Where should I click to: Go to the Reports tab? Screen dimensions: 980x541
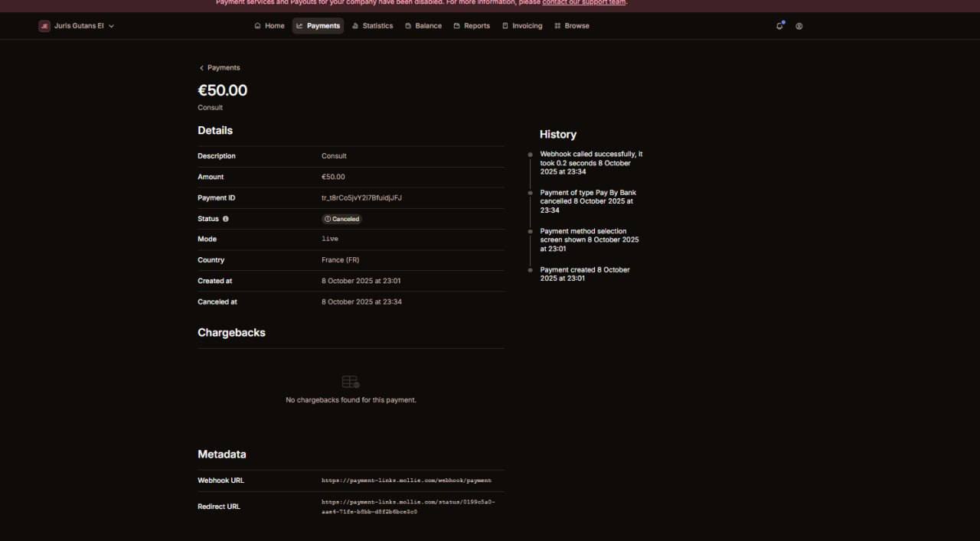[472, 26]
